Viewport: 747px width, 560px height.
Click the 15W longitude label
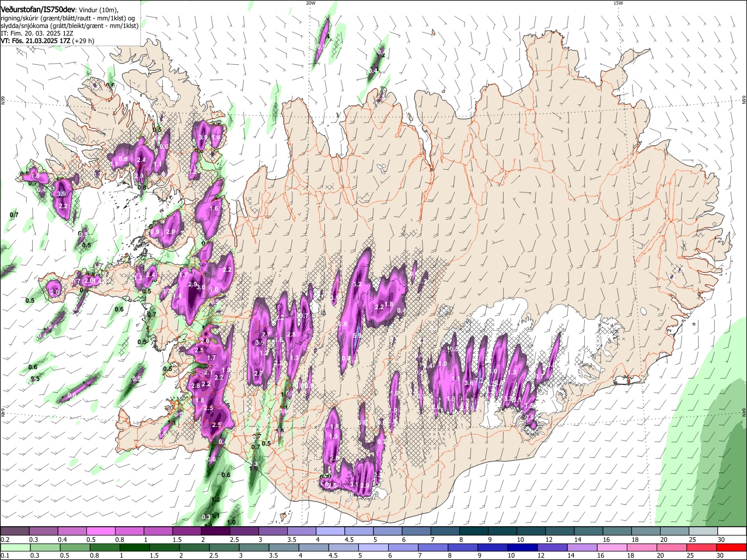point(618,3)
